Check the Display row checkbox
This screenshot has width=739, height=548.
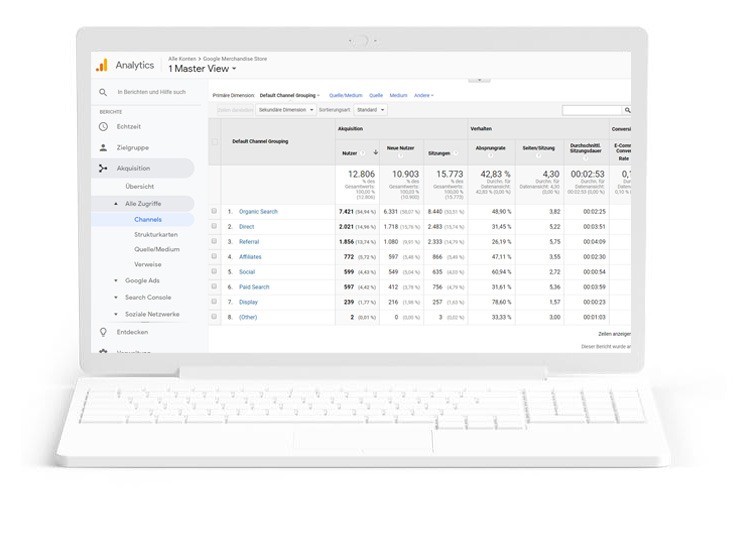[214, 302]
